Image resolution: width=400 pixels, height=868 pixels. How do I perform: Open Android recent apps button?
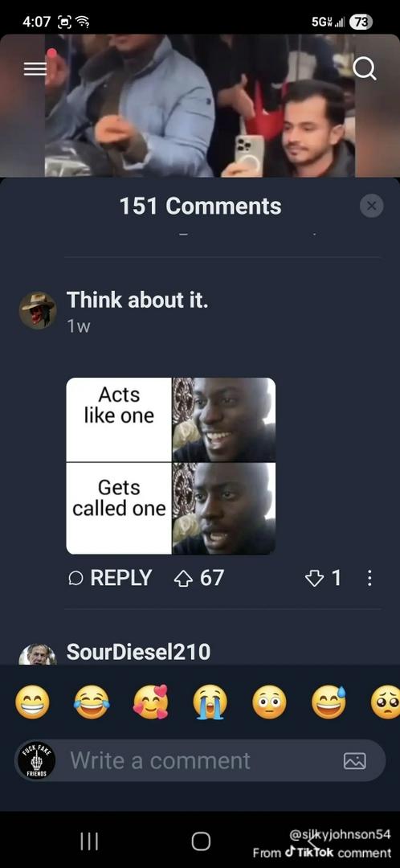click(89, 841)
